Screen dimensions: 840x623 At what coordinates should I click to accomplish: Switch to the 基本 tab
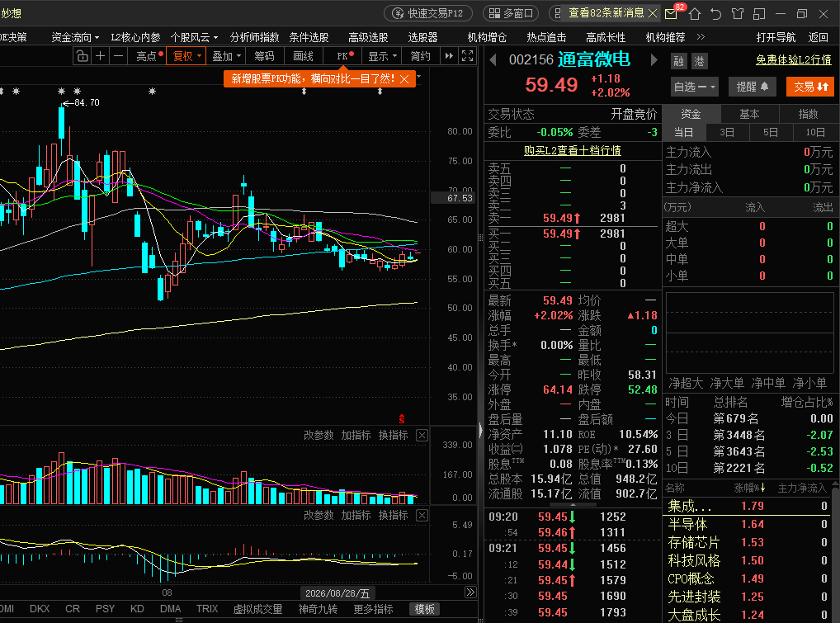pyautogui.click(x=749, y=114)
